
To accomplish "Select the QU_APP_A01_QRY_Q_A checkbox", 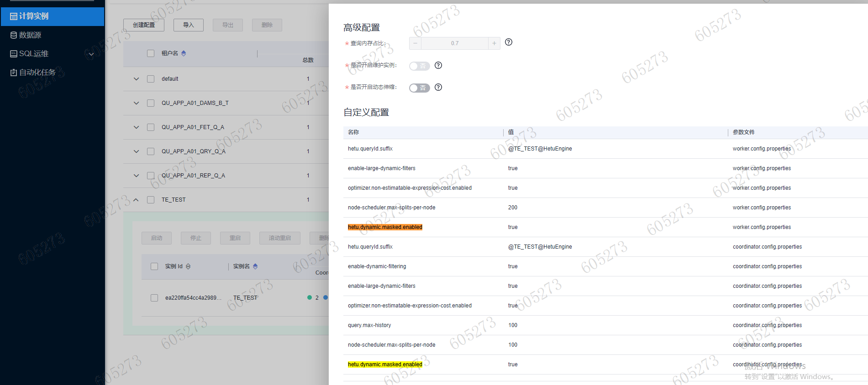I will coord(151,151).
